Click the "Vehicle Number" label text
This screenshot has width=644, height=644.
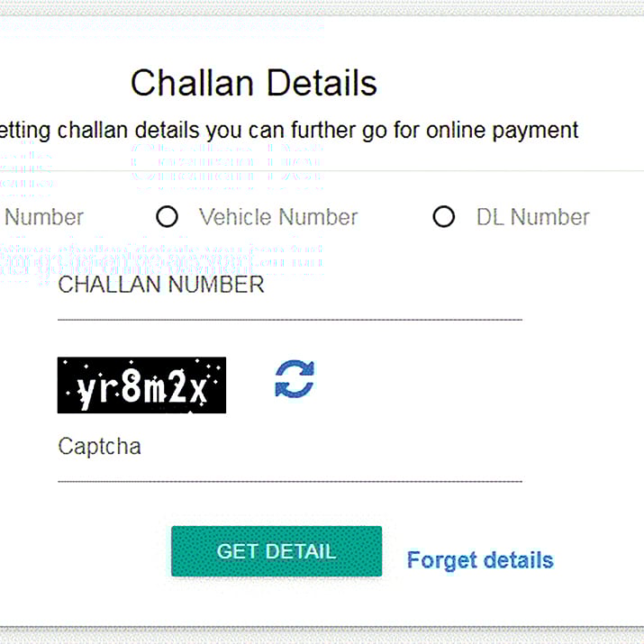[x=278, y=217]
